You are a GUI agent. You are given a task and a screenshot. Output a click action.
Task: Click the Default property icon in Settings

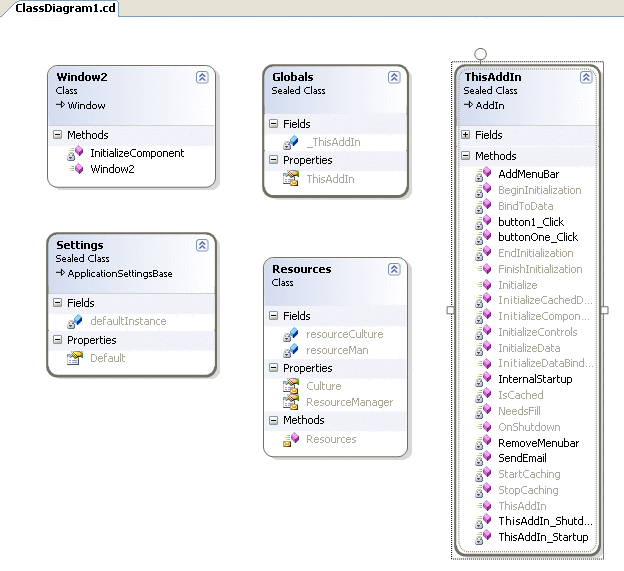pyautogui.click(x=75, y=358)
